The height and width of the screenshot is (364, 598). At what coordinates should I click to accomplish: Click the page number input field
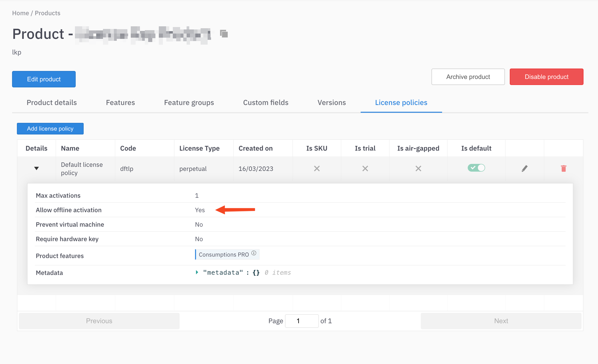(302, 321)
